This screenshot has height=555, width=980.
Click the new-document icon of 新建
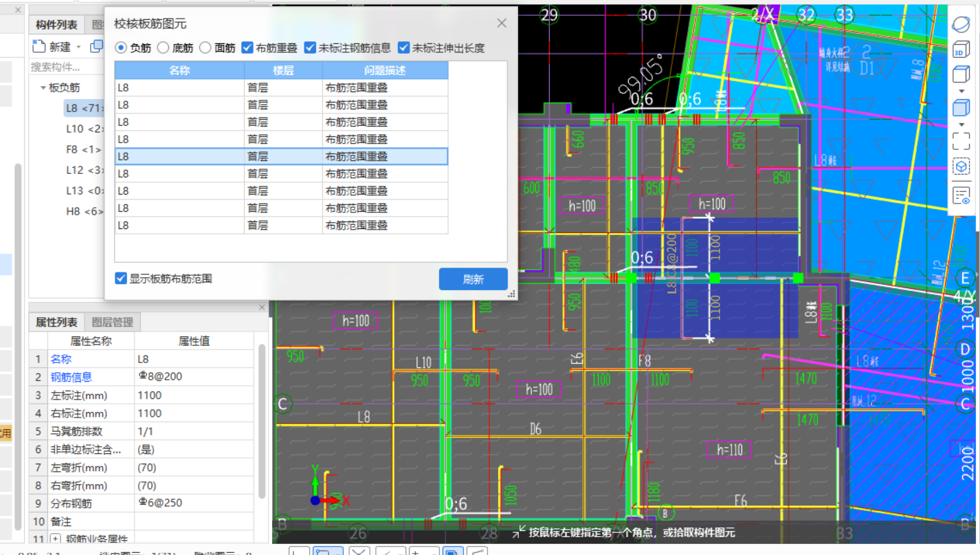38,46
